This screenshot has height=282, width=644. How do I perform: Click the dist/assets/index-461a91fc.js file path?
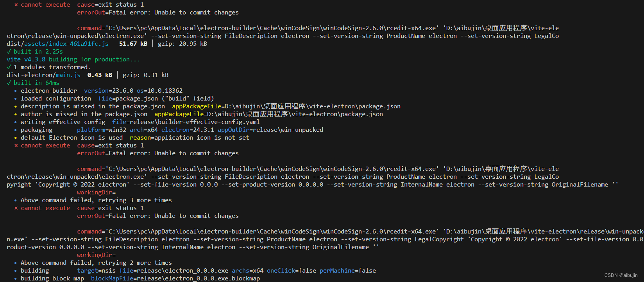(58, 44)
